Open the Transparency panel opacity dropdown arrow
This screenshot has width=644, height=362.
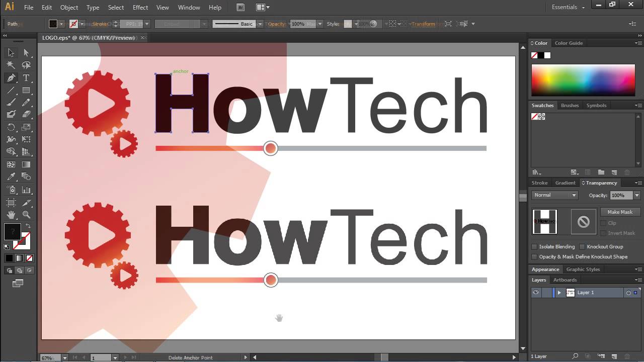click(637, 195)
